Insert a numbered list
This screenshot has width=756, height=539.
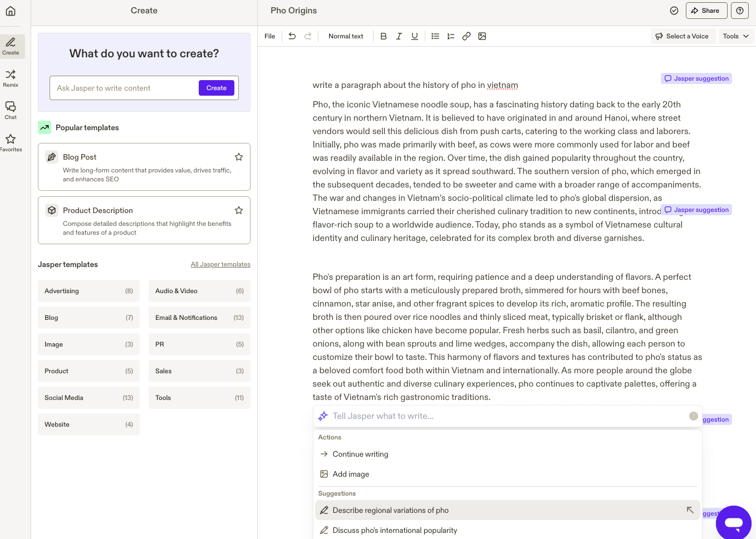tap(451, 36)
